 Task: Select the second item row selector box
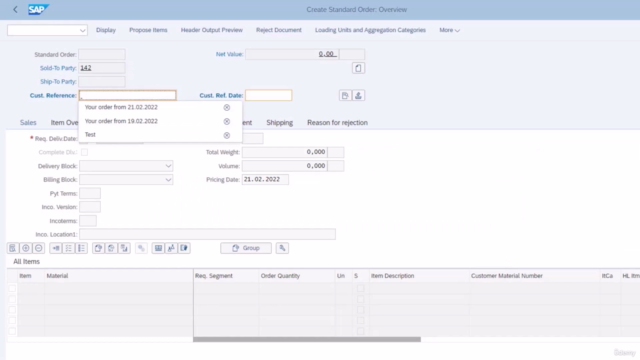12,299
